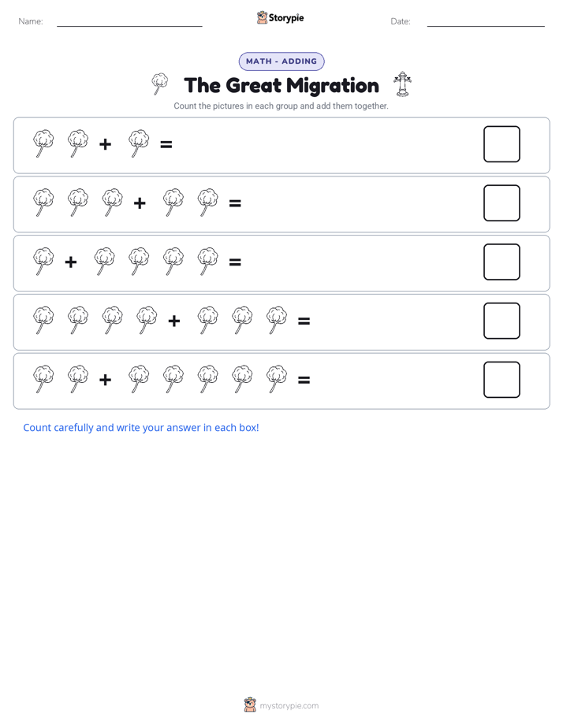Click the answer box in the third row
This screenshot has width=563, height=728.
[x=501, y=262]
